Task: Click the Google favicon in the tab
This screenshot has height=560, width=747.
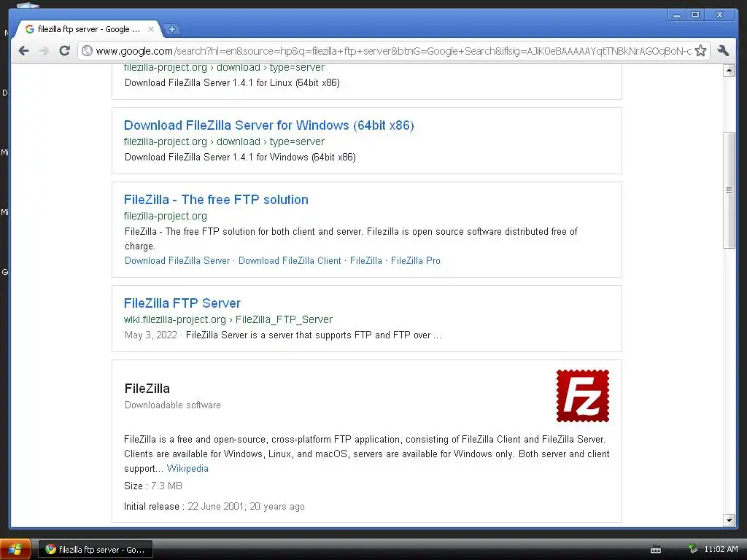Action: 29,29
